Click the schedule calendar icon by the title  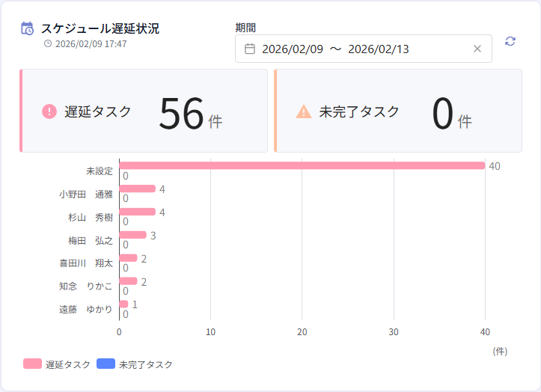[27, 28]
